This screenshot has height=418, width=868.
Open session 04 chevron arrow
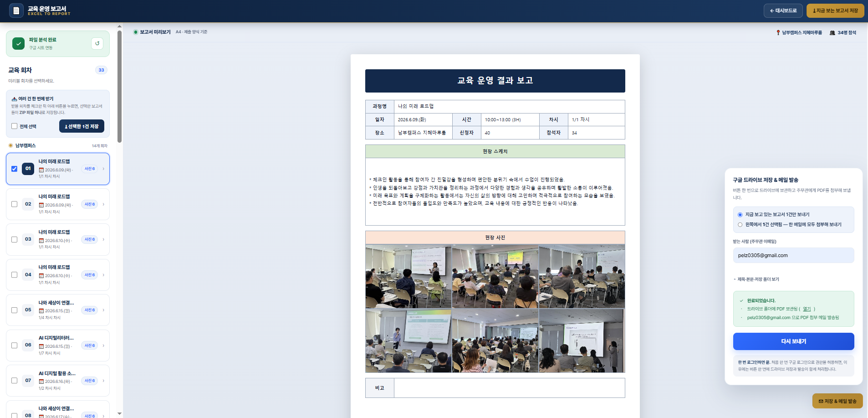[103, 275]
